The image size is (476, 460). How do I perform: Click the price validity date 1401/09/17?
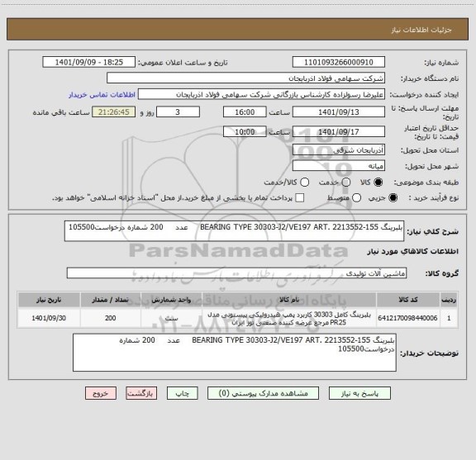pos(339,131)
